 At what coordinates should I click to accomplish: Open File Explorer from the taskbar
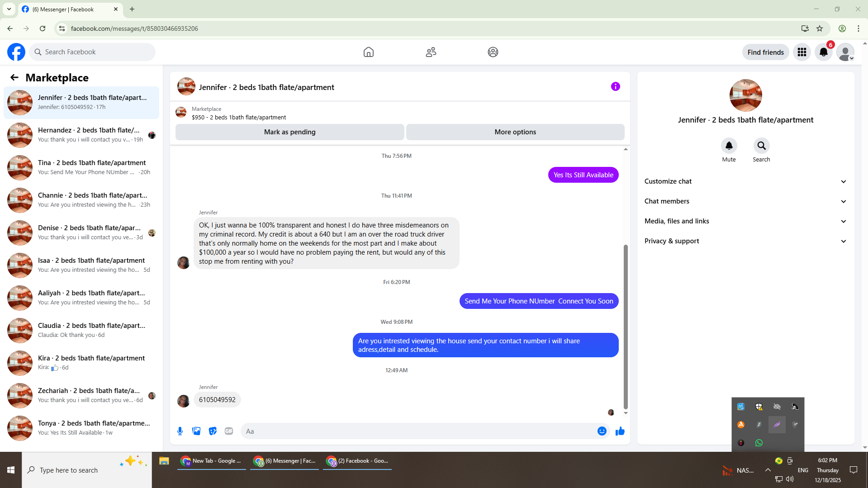coord(164,461)
